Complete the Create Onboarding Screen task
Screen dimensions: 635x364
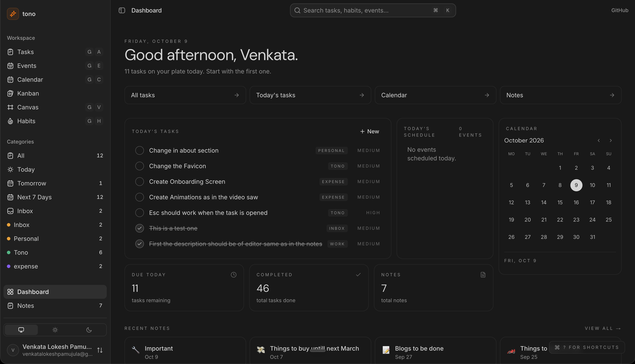tap(139, 182)
